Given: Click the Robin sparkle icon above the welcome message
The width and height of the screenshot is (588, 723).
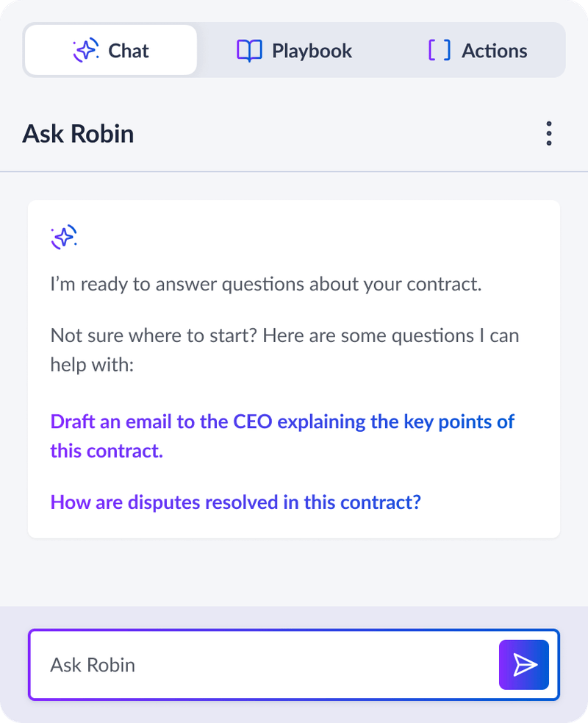Looking at the screenshot, I should (64, 237).
